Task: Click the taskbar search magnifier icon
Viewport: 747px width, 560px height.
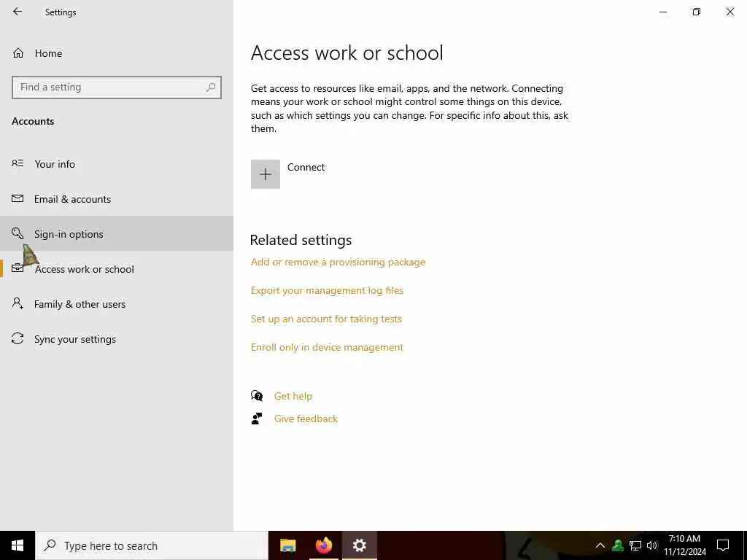Action: [x=50, y=545]
